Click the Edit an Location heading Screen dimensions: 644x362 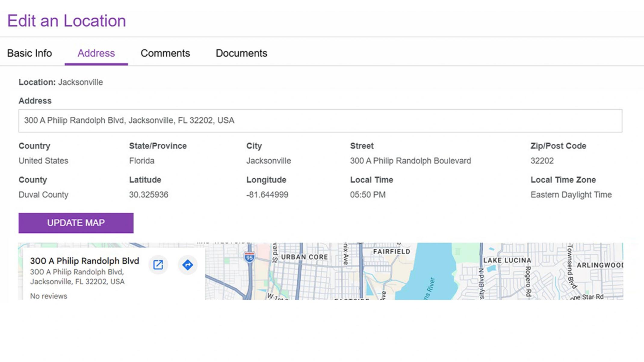67,21
